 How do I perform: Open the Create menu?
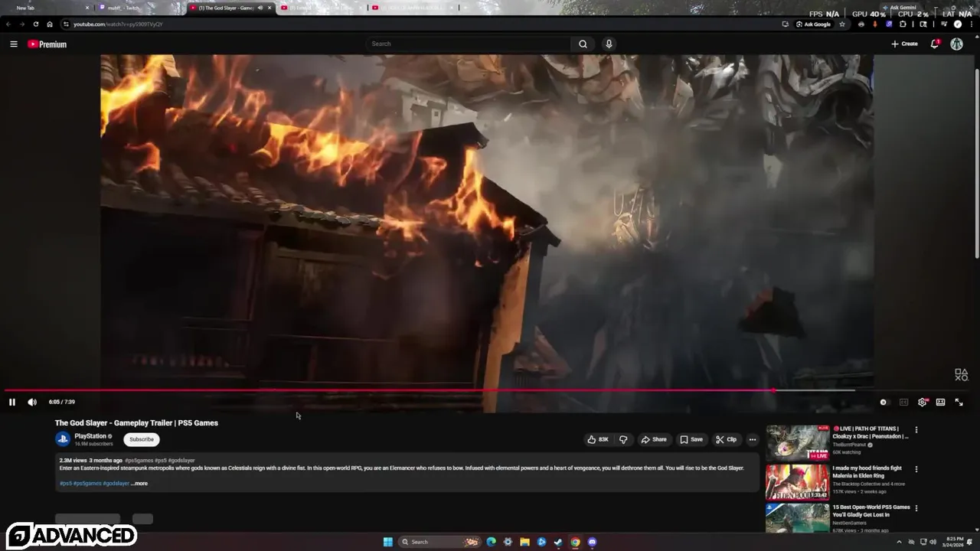[904, 44]
